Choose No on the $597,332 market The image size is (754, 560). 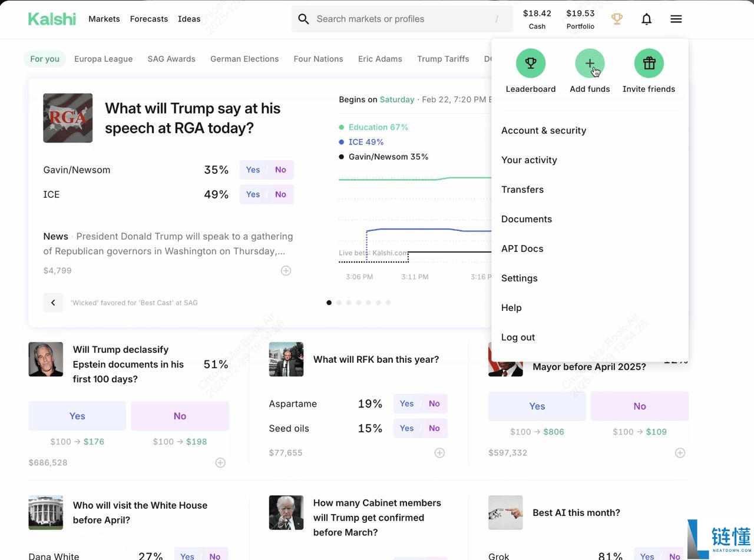coord(640,406)
